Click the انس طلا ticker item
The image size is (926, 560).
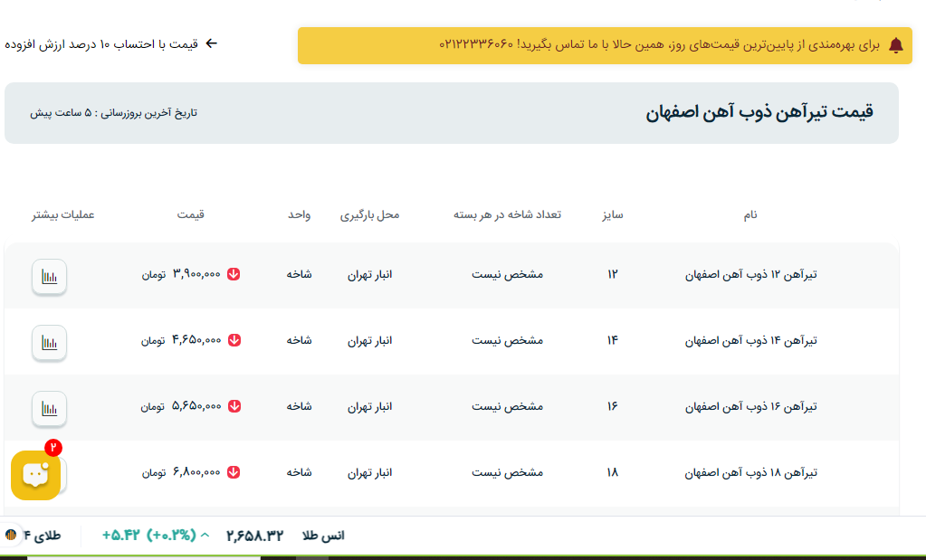tap(322, 536)
